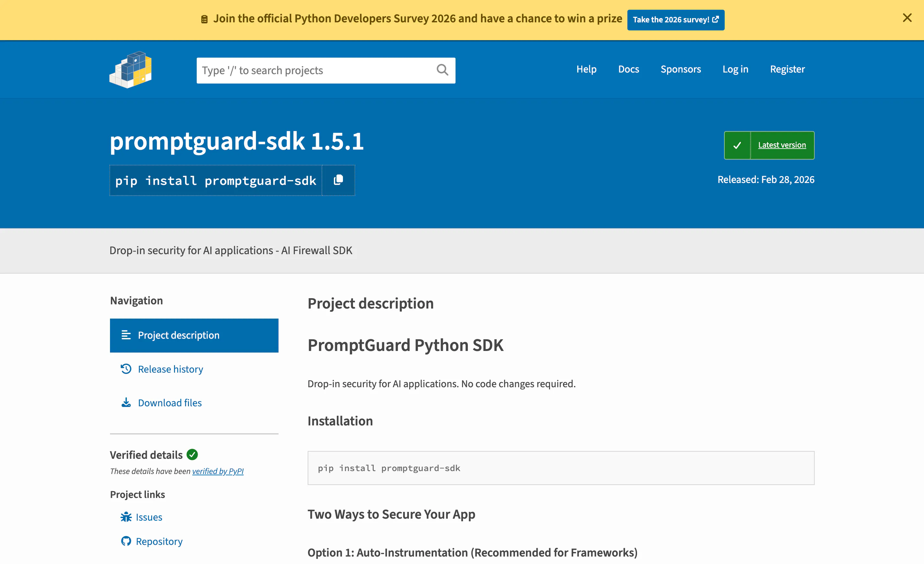Click the Navigation sidebar heading

pos(137,300)
